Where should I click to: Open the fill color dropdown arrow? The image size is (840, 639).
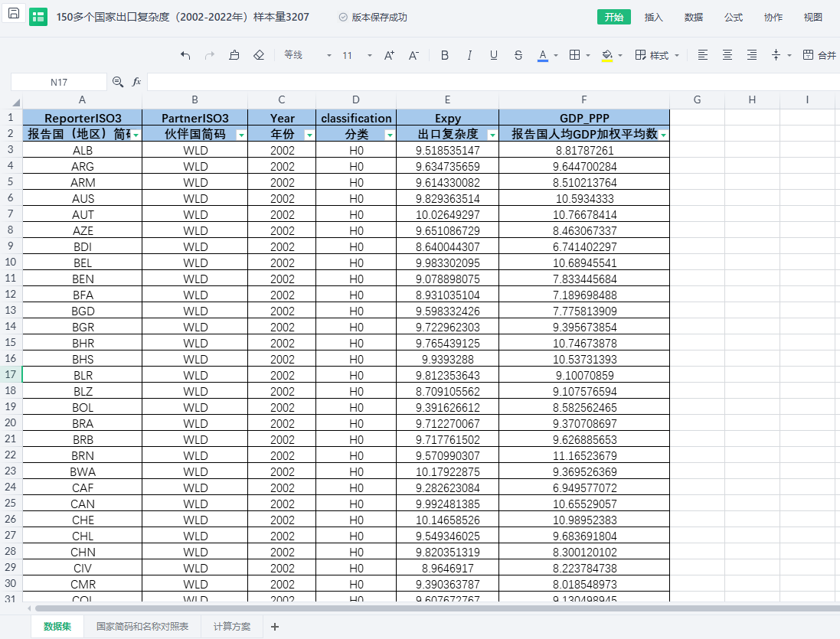619,56
